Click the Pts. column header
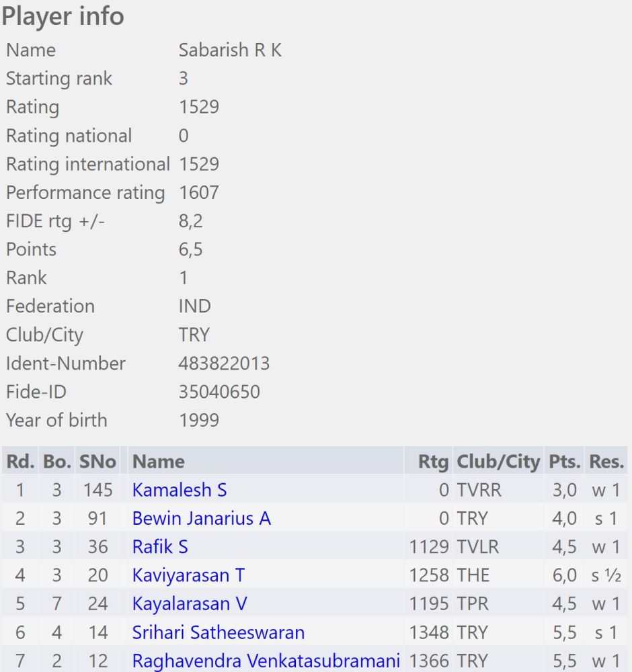632x672 pixels. [x=564, y=462]
